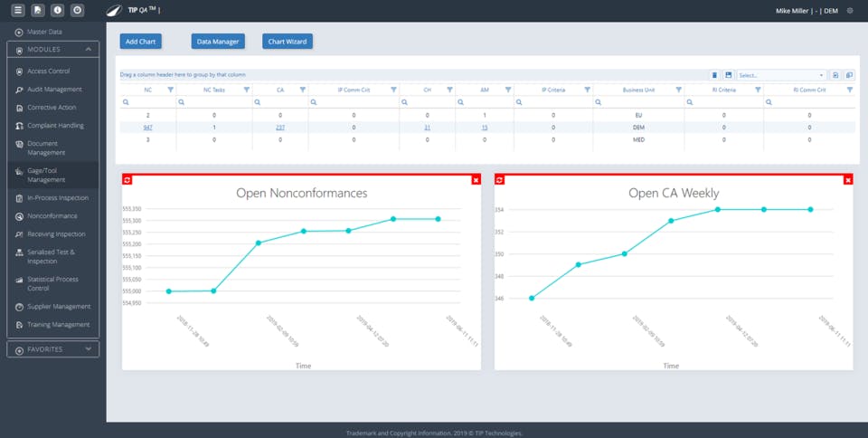Open the Select... dropdown in grid toolbar
This screenshot has height=438, width=868.
click(x=781, y=75)
